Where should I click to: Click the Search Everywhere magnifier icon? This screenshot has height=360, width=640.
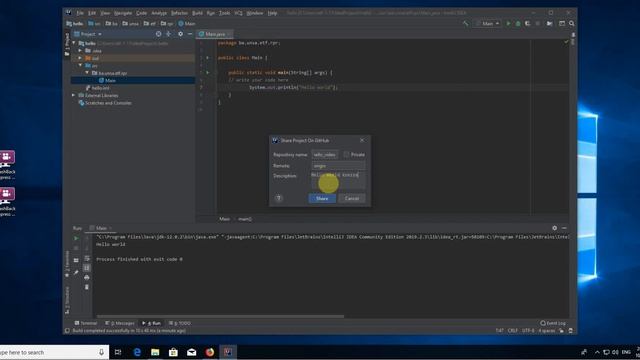[x=572, y=24]
